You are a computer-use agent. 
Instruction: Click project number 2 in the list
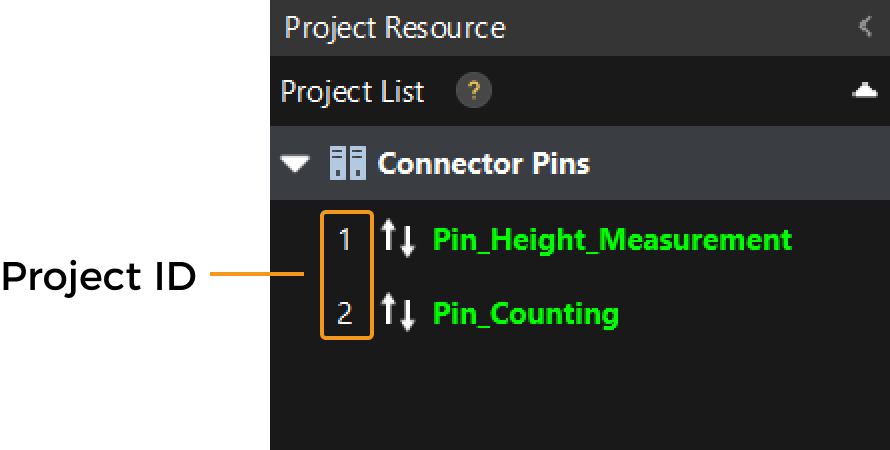pyautogui.click(x=346, y=314)
